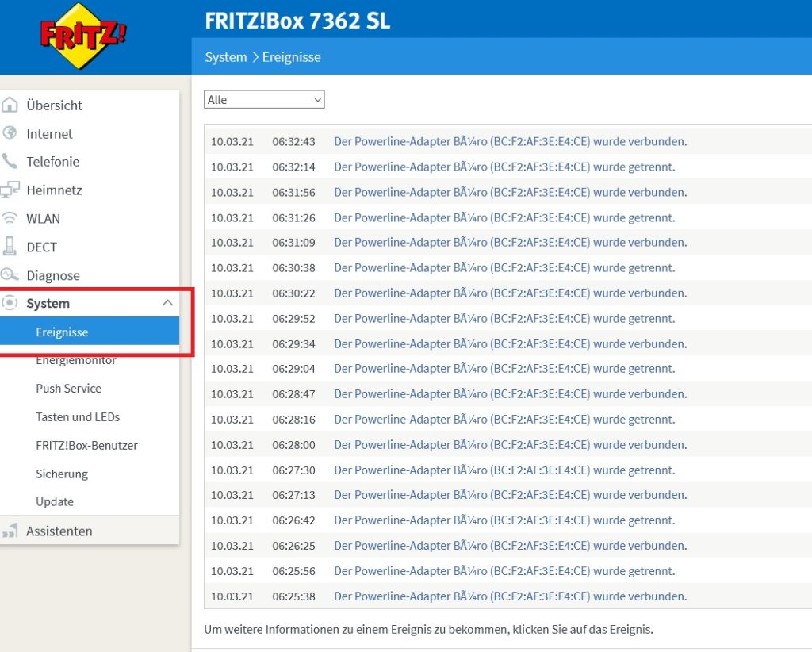Open the Assistenten menu entry
This screenshot has height=652, width=812.
click(x=59, y=531)
